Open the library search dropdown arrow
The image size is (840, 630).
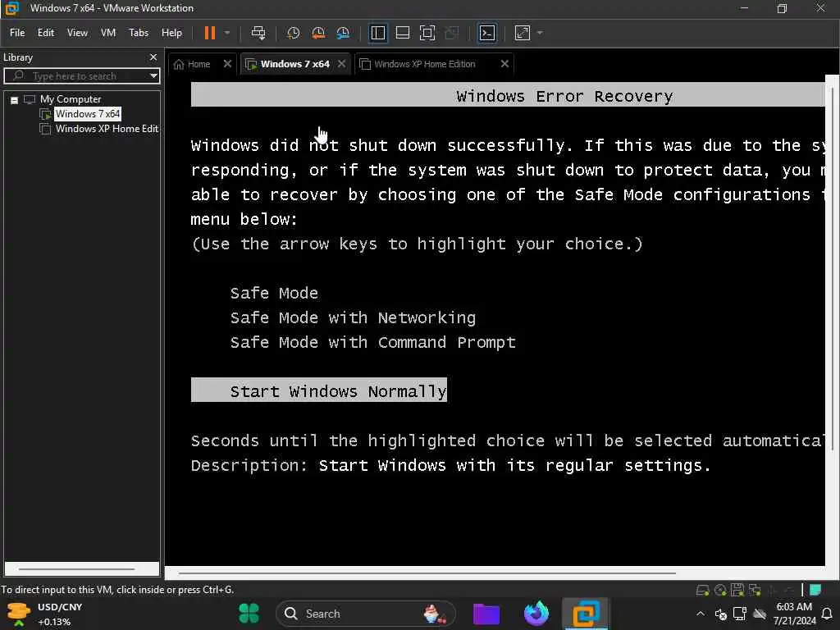pyautogui.click(x=153, y=76)
